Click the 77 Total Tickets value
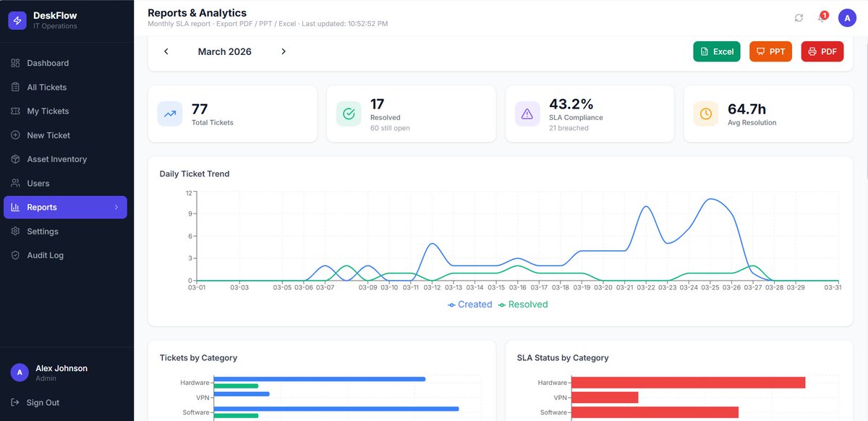 200,109
